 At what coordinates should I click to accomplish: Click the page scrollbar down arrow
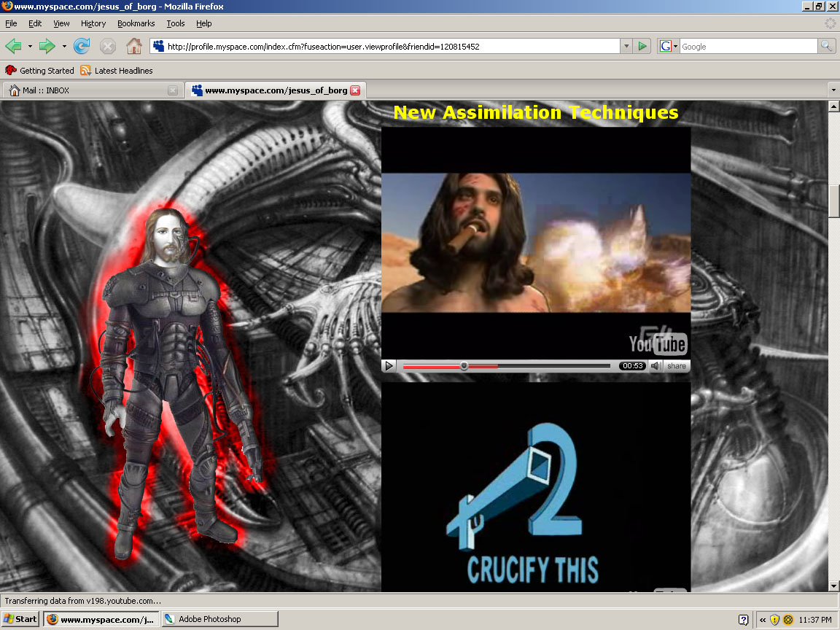[x=833, y=586]
